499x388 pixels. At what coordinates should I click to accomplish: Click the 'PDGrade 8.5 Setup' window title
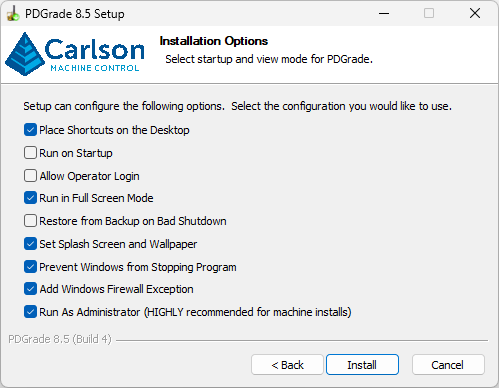click(75, 14)
